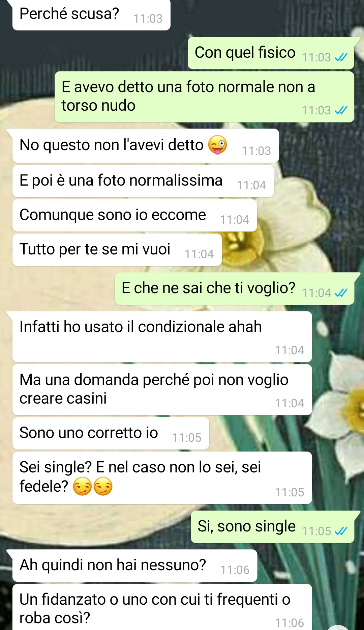Select the 'Un fidanzato o uno con cui' message

click(162, 607)
